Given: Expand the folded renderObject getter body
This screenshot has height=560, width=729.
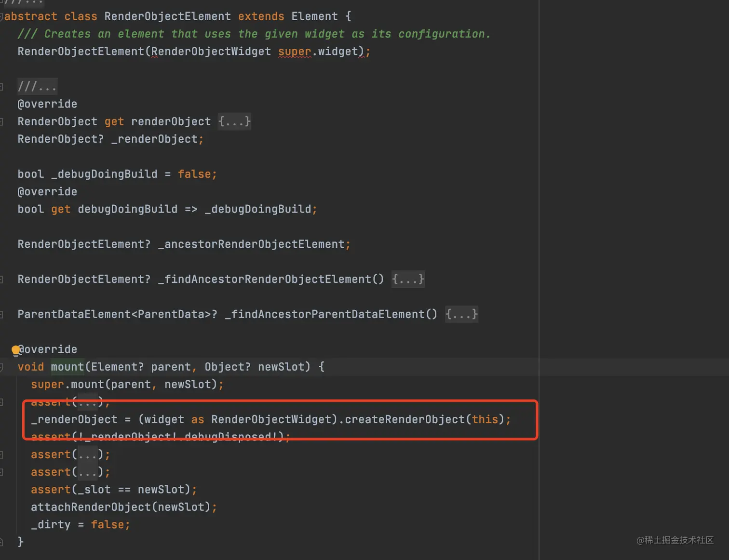Looking at the screenshot, I should [234, 121].
